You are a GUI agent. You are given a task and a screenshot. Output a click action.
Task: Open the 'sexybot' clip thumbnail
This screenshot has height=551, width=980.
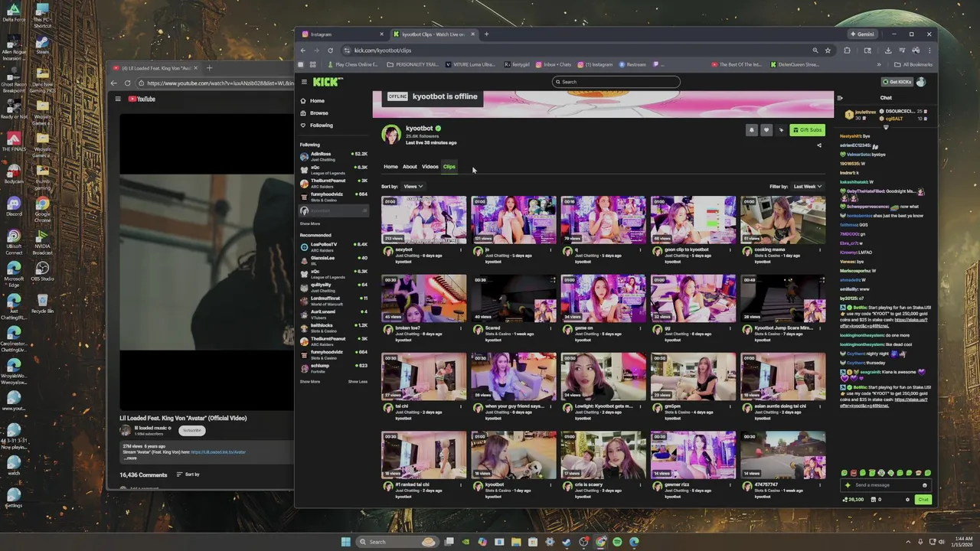tap(423, 220)
